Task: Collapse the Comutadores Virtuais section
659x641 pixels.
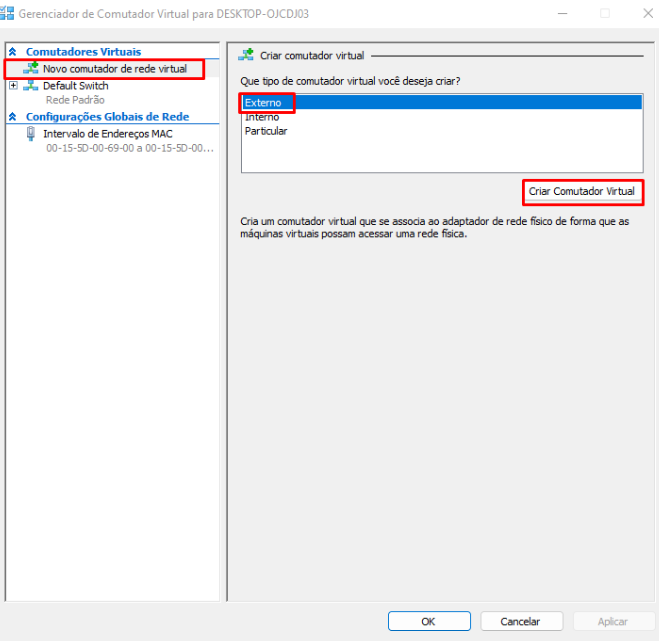Action: click(13, 52)
